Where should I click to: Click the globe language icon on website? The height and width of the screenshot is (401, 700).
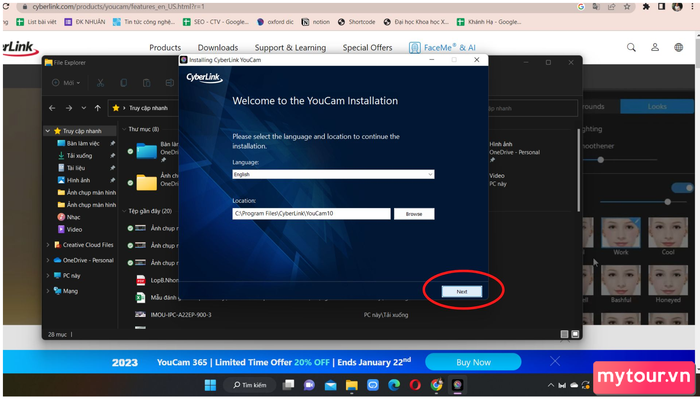[678, 47]
